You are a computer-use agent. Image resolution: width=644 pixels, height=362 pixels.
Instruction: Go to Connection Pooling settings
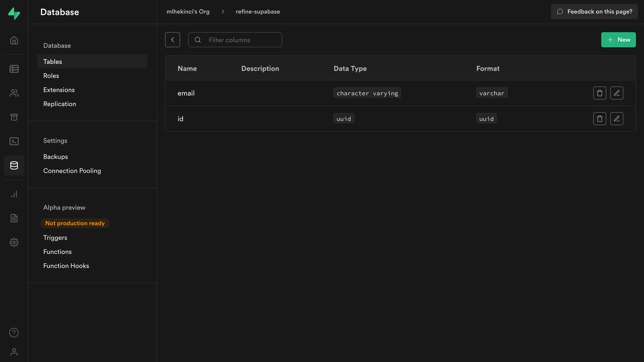(x=72, y=171)
